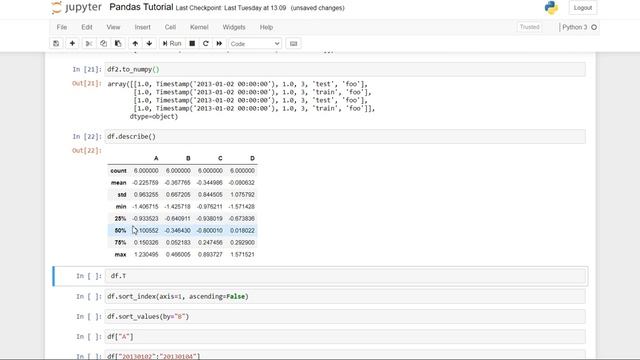Open the command palette keyboard icon

[293, 43]
